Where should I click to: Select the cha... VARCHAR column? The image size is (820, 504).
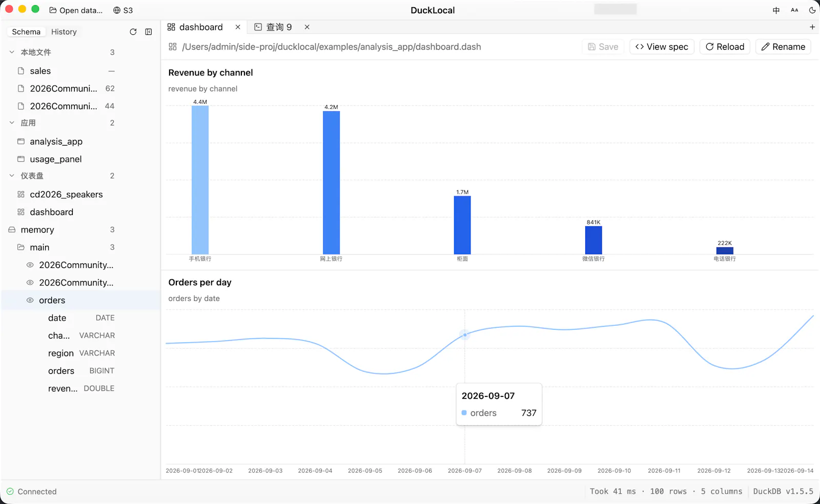tap(81, 335)
